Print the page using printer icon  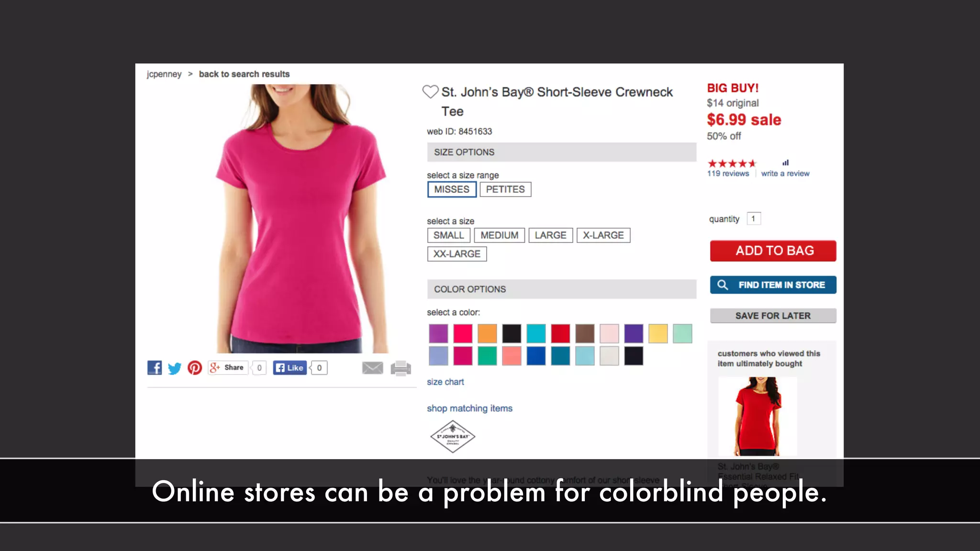pos(401,368)
